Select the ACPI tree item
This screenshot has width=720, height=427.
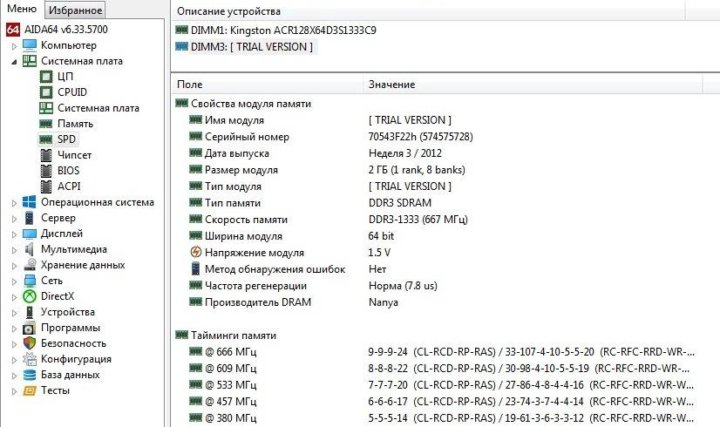point(69,186)
